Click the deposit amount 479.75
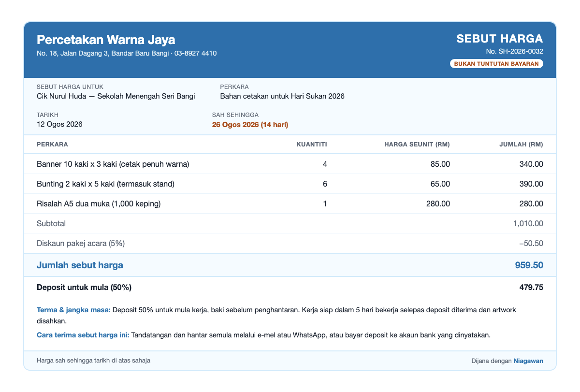This screenshot has width=580, height=392. coord(531,287)
